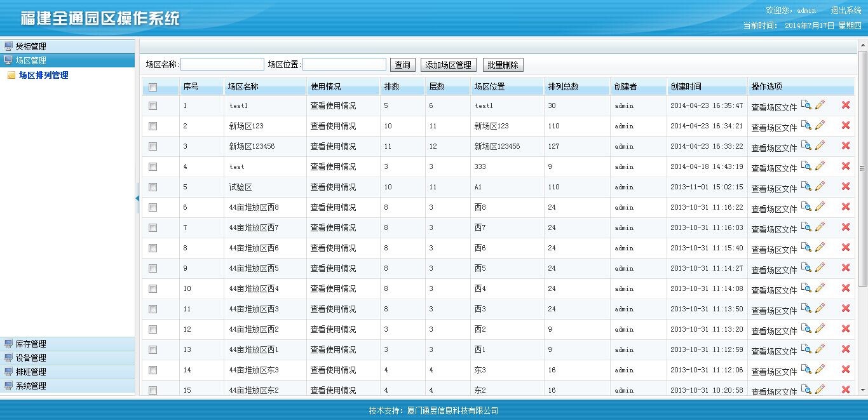Check the checkbox for row 44亩堆放区东3
The image size is (868, 420).
pyautogui.click(x=153, y=370)
